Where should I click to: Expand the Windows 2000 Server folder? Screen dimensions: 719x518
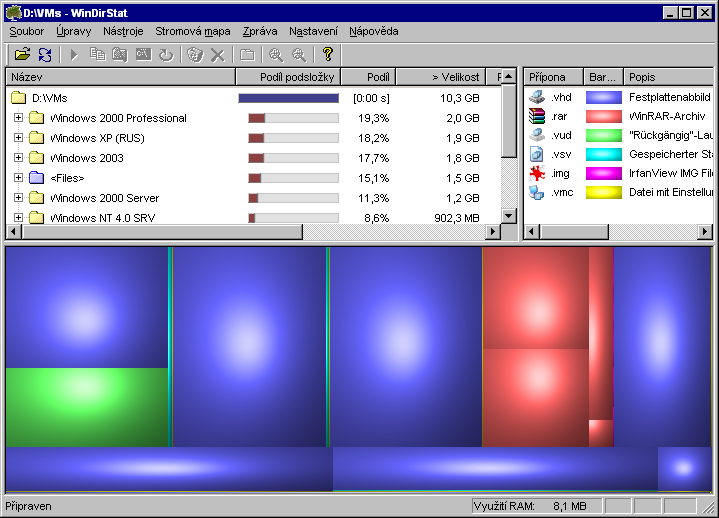18,198
